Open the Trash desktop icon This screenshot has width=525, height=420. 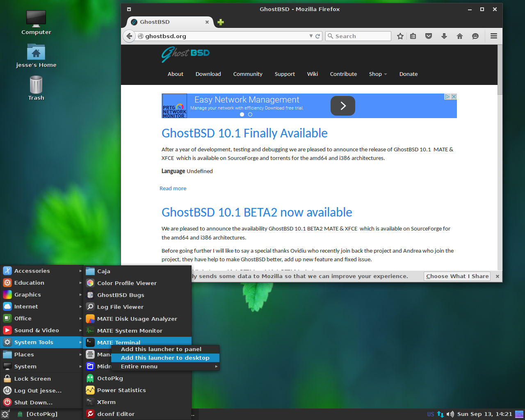pos(36,88)
